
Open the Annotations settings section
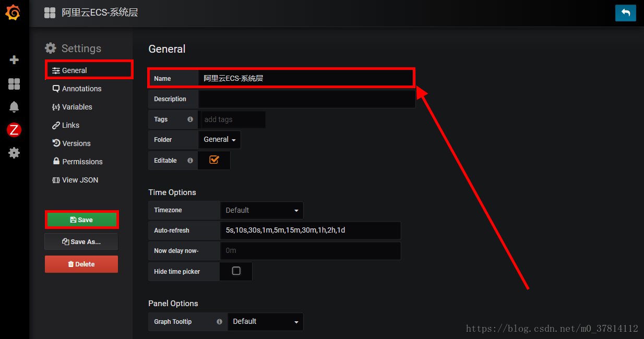click(x=77, y=89)
